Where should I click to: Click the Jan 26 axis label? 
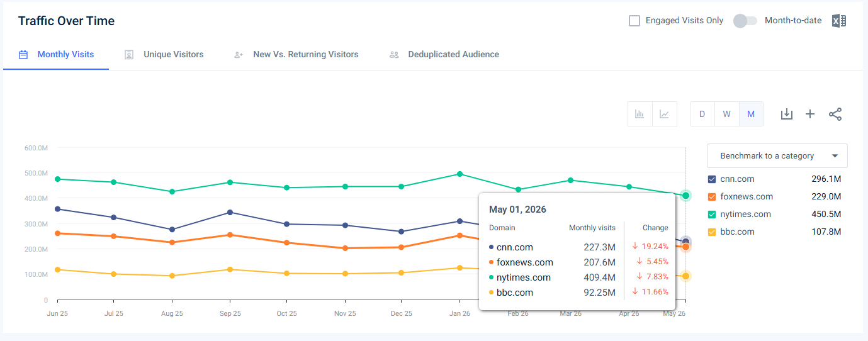[x=459, y=313]
